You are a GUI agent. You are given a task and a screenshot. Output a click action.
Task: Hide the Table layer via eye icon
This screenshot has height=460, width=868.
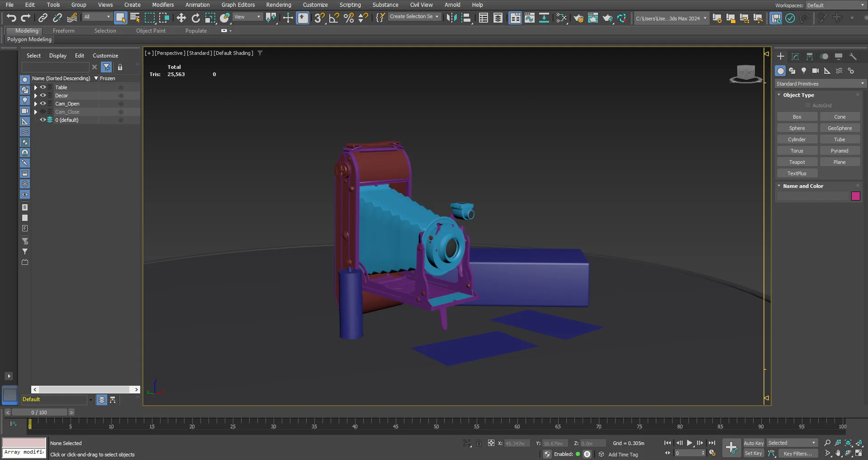(x=43, y=87)
